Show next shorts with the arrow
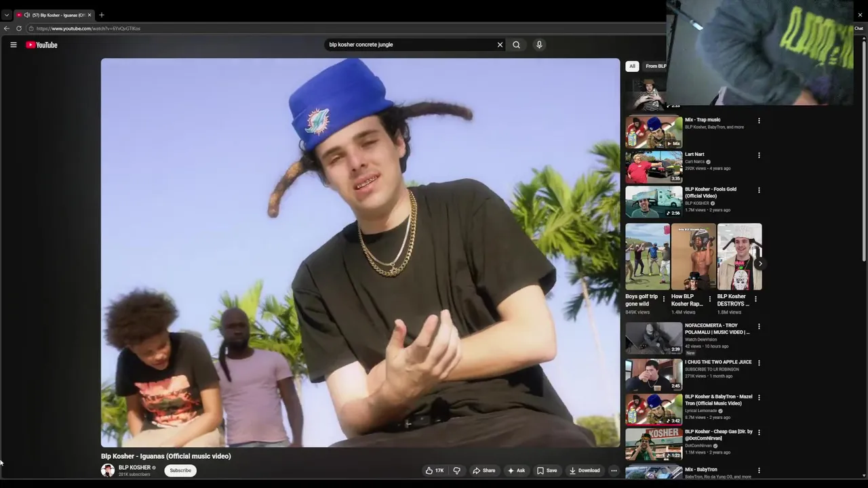The image size is (868, 488). click(x=760, y=264)
